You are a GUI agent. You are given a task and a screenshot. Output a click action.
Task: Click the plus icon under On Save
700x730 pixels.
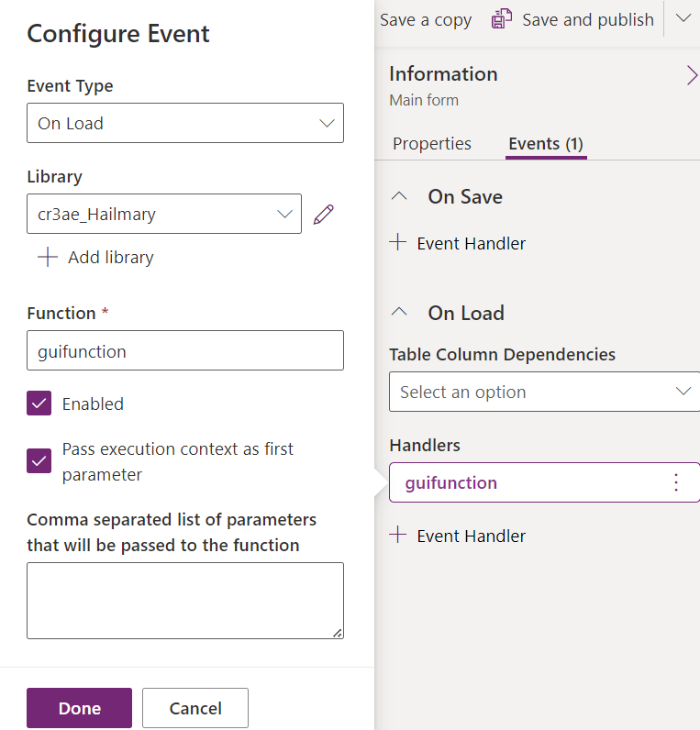tap(398, 243)
